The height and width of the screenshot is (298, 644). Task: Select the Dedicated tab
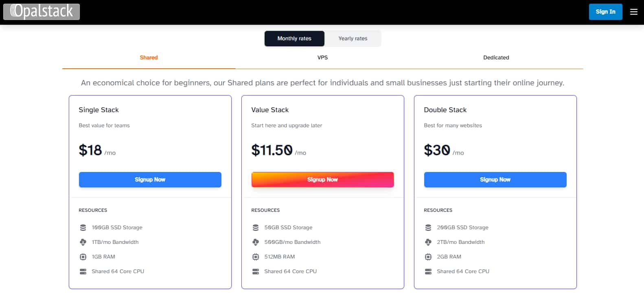(496, 58)
